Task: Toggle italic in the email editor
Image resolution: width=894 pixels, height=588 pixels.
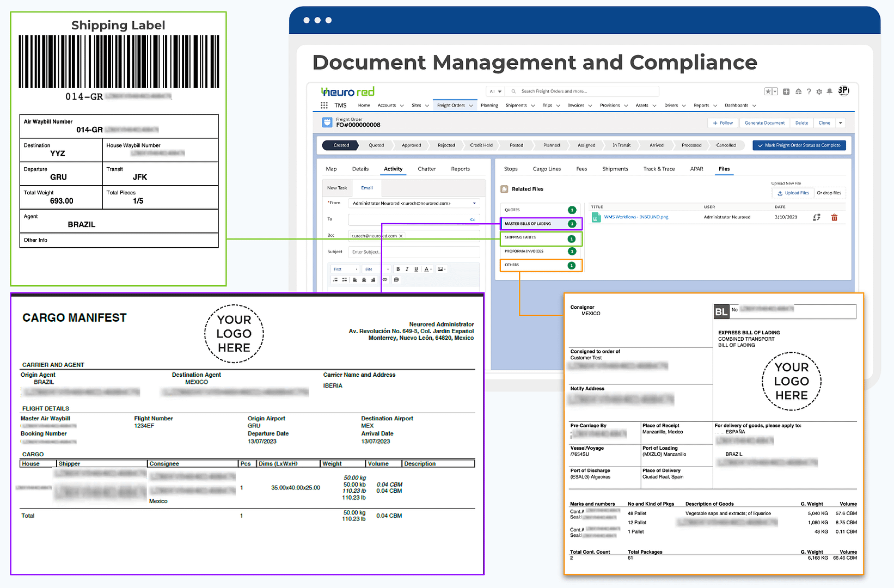Action: (x=407, y=269)
